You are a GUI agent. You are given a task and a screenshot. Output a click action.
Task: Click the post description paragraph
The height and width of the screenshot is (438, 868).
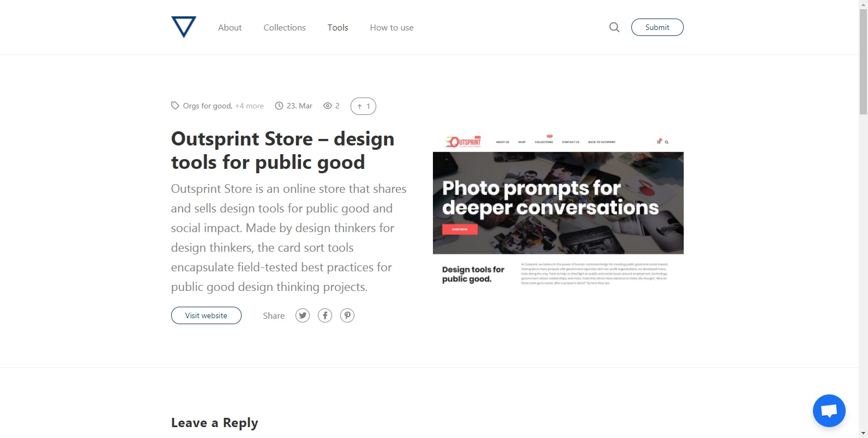coord(289,238)
